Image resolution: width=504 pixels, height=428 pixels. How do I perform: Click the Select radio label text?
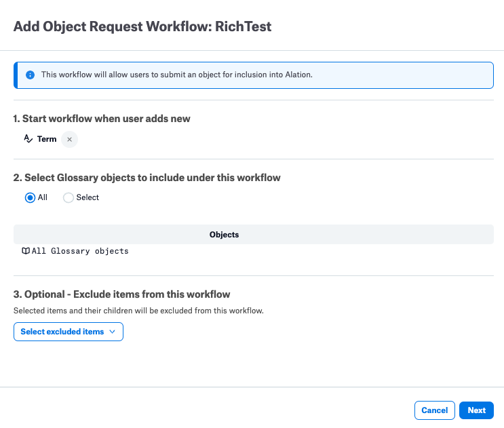click(x=88, y=197)
